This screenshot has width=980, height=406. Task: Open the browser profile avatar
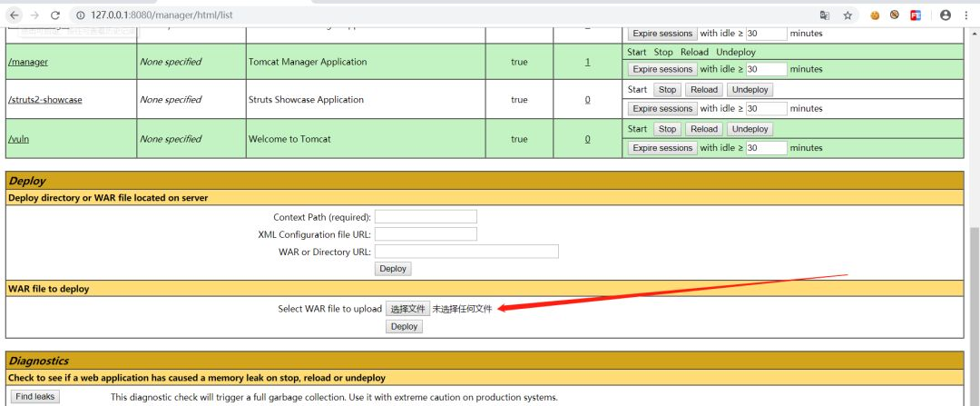point(945,15)
